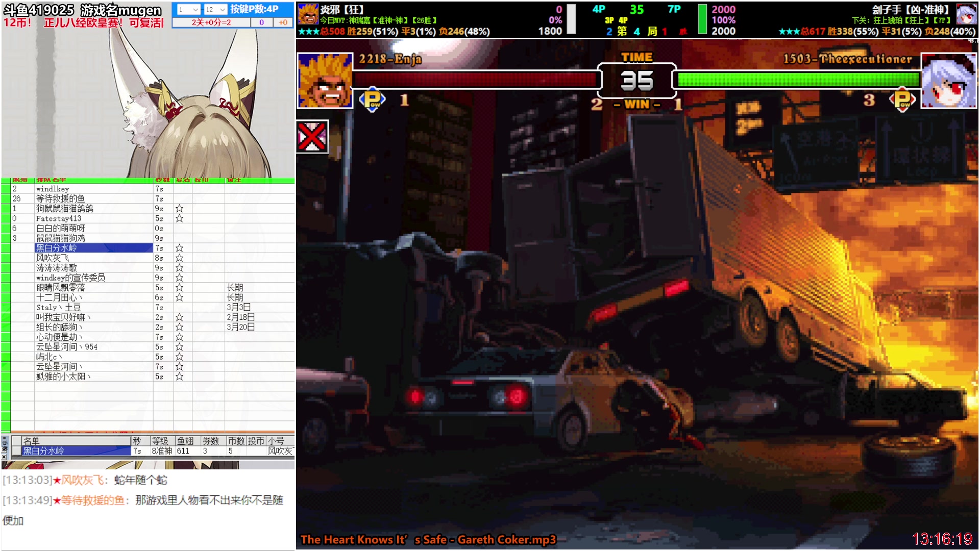Click the star icon for 叫我宝贝好嘛
Viewport: 980px width, 551px height.
(x=179, y=317)
